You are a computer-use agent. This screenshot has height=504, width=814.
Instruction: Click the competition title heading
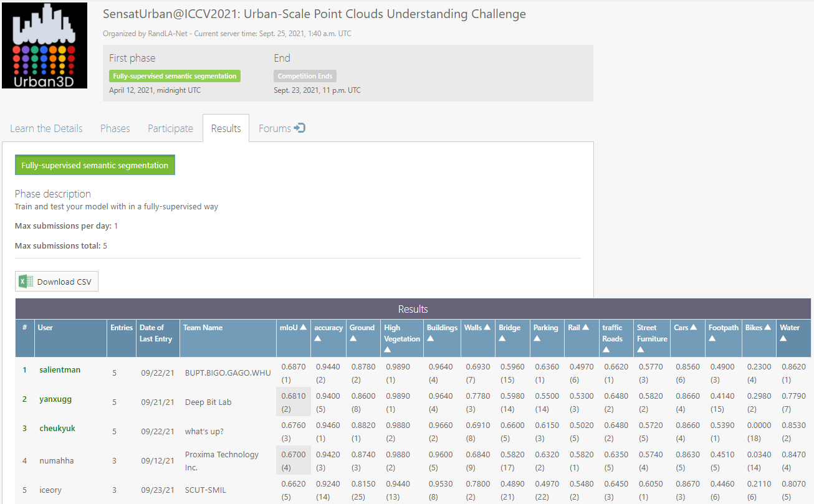(314, 14)
